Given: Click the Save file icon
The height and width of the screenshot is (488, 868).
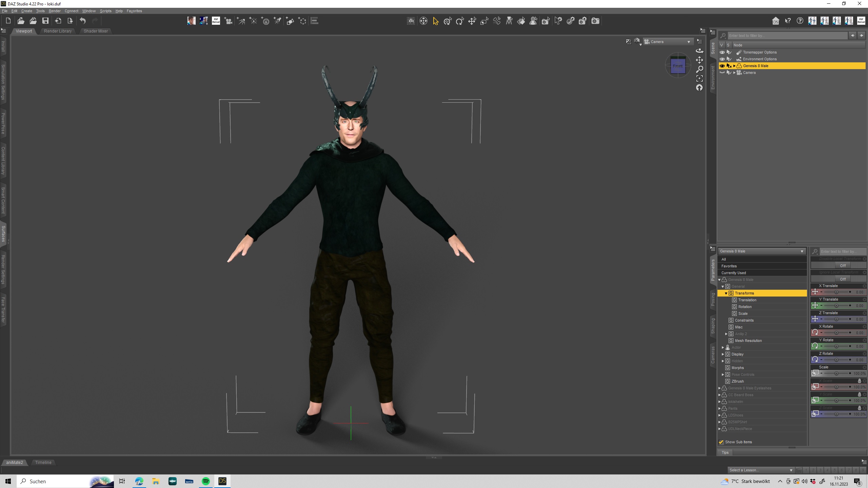Looking at the screenshot, I should [45, 21].
